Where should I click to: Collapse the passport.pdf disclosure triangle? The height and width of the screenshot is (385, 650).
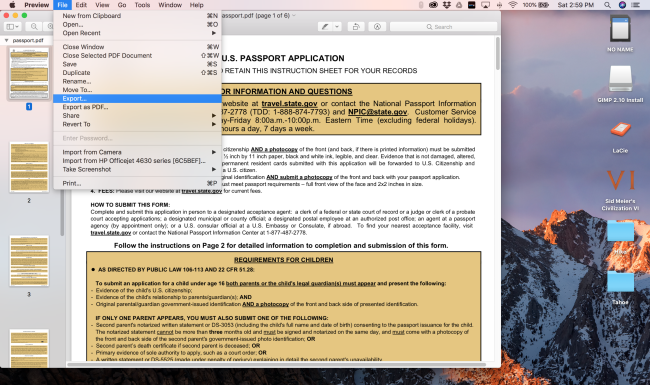point(7,40)
